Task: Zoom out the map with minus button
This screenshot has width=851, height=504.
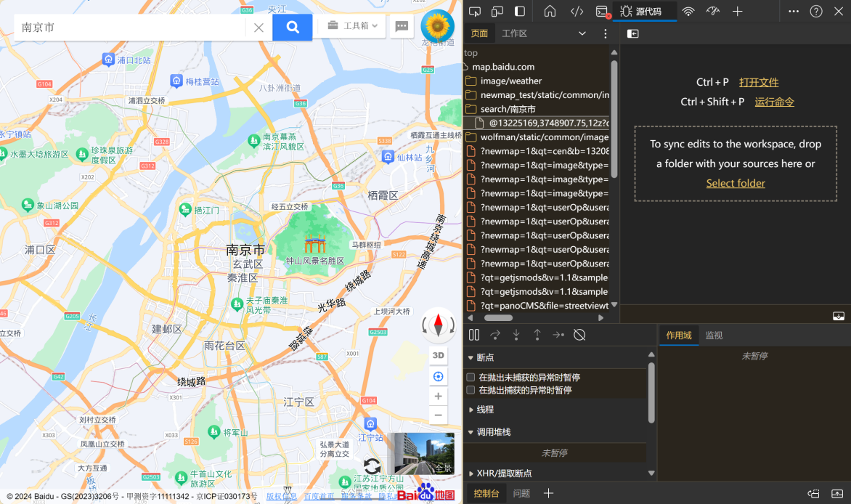Action: pos(438,415)
